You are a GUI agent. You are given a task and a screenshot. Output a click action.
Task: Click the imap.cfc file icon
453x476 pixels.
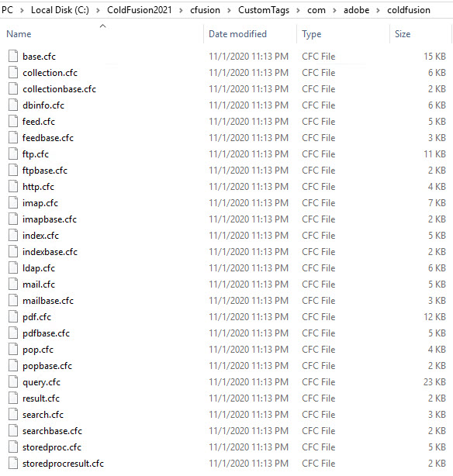[13, 203]
